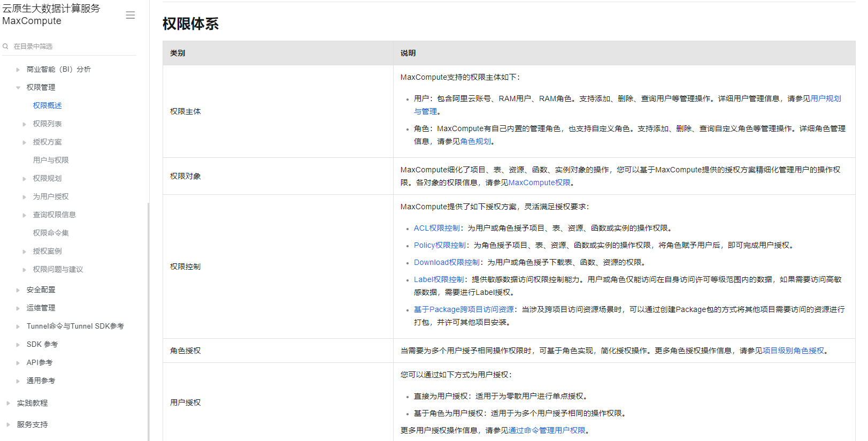Viewport: 868px width, 441px height.
Task: Select 运维管理 in the sidebar
Action: [x=41, y=308]
